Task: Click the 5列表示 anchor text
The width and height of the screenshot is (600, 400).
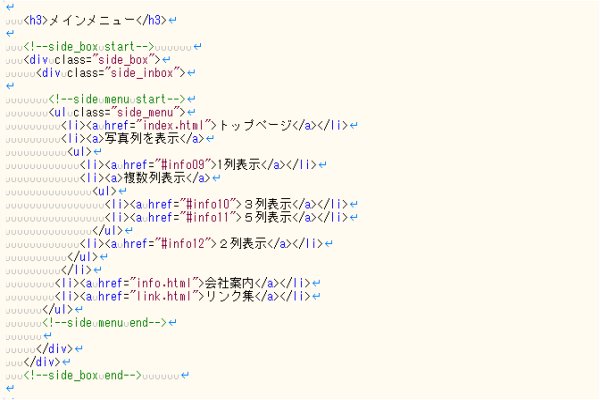Action: (x=268, y=216)
